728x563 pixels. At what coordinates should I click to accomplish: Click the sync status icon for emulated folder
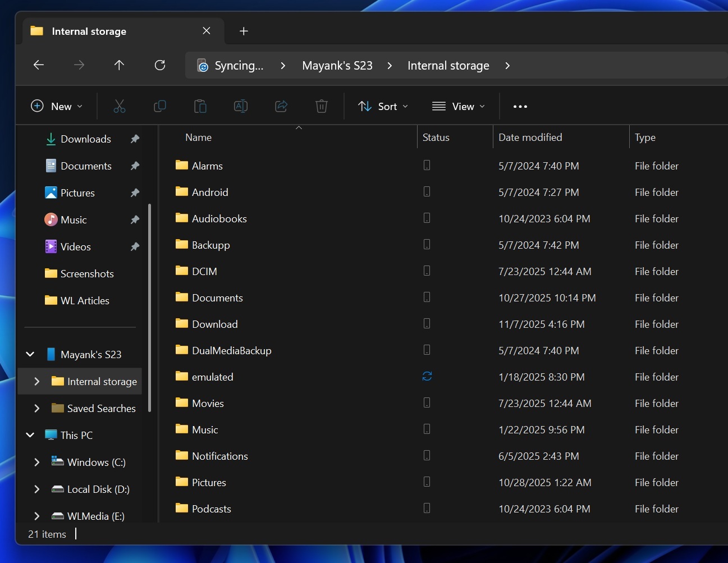[x=427, y=377]
